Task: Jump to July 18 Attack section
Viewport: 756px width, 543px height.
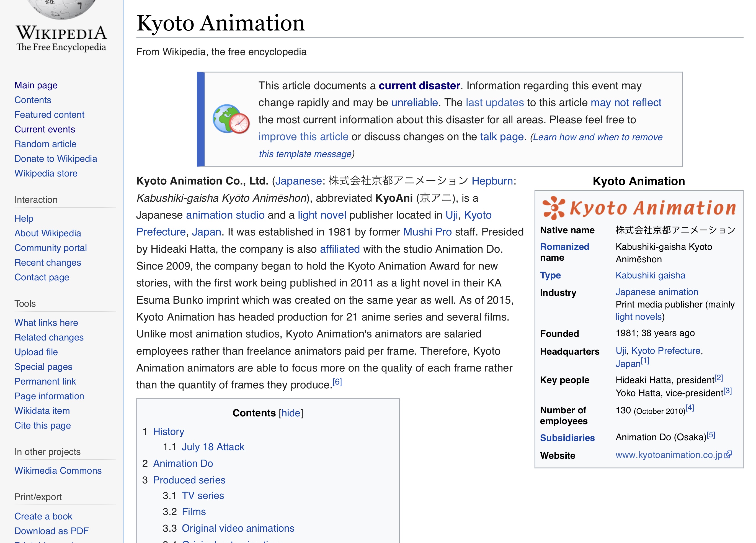Action: click(x=213, y=447)
